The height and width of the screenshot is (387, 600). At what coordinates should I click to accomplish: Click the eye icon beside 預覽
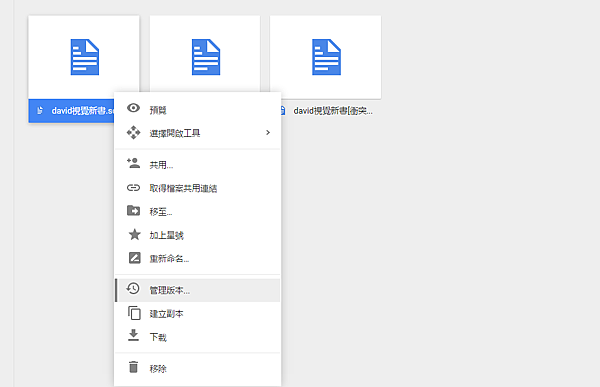point(133,108)
